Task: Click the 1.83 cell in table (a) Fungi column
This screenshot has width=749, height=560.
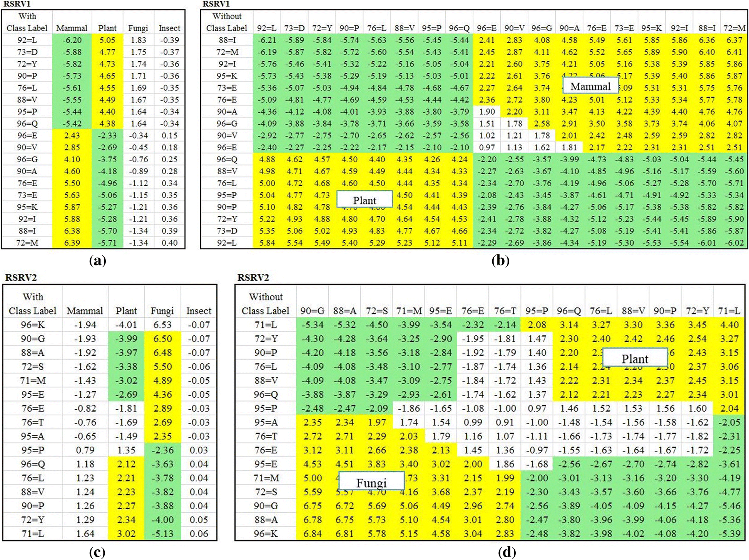Action: pyautogui.click(x=138, y=40)
